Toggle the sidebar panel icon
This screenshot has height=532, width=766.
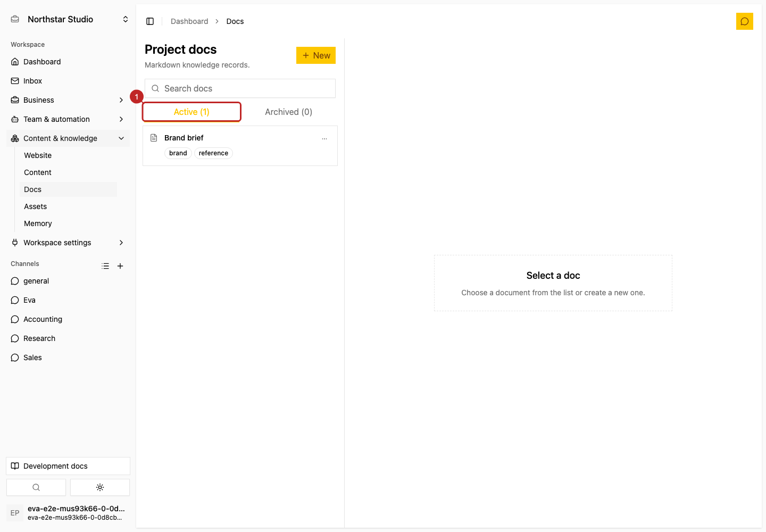pos(150,21)
